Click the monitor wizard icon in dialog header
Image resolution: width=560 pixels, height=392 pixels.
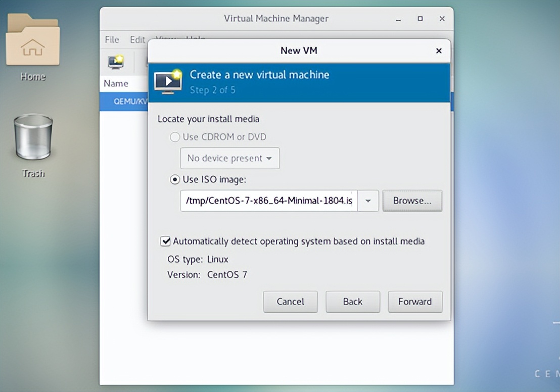pos(168,82)
